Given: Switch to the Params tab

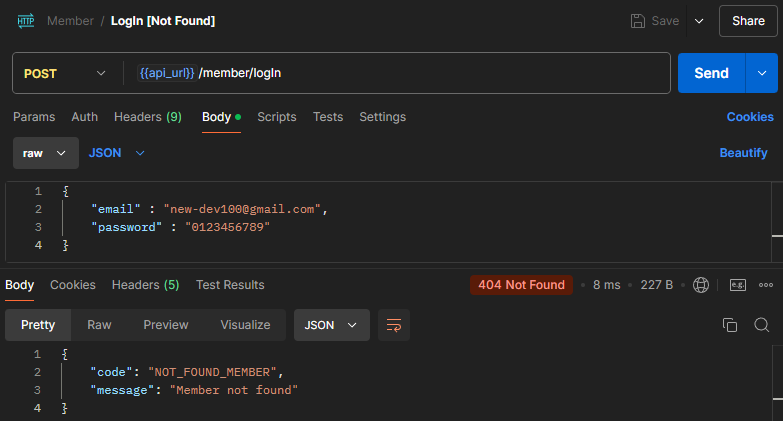Looking at the screenshot, I should tap(34, 117).
